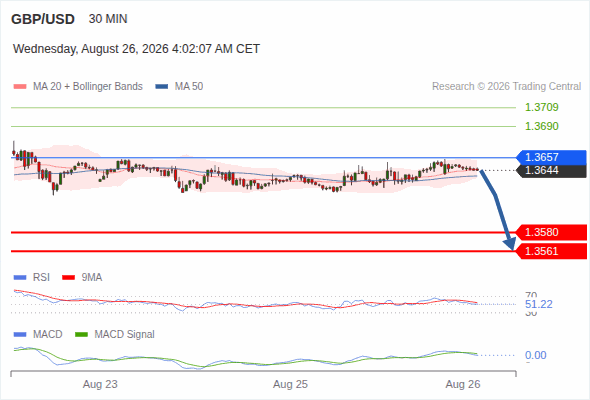Click the RSI value 51.22
Viewport: 590px width, 400px height.
tap(539, 304)
